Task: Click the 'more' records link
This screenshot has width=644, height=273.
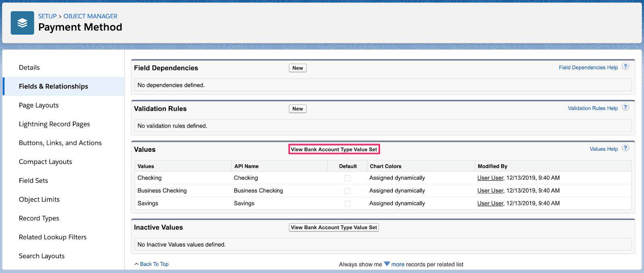Action: [398, 265]
